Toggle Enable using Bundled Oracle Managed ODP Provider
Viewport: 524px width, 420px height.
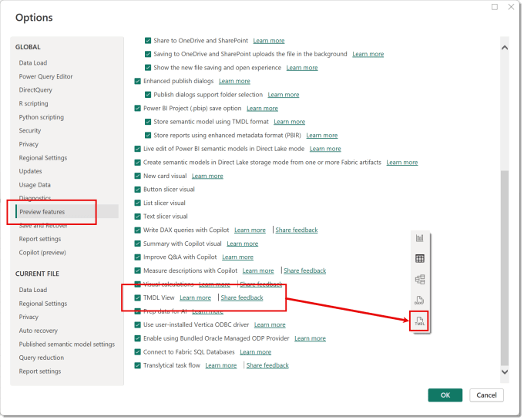click(x=138, y=340)
